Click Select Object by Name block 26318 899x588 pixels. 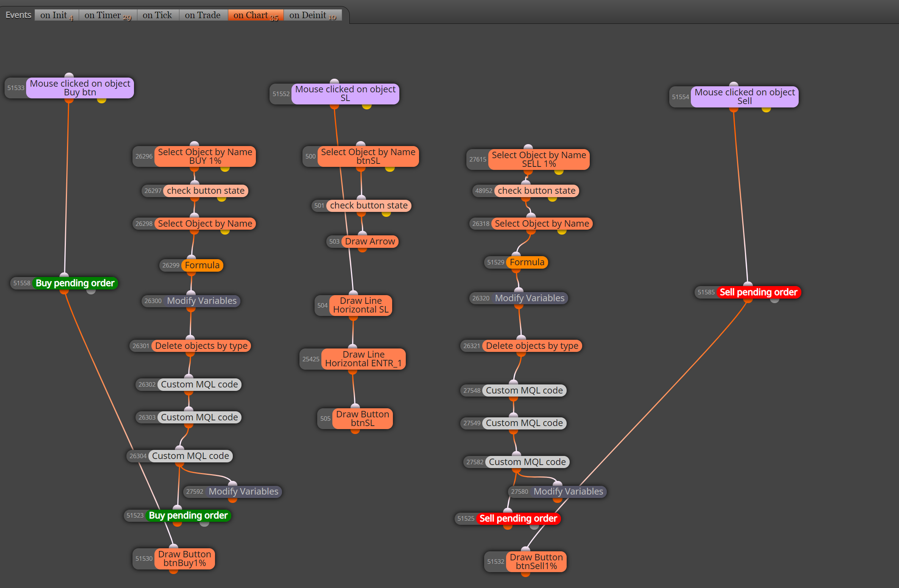point(542,224)
